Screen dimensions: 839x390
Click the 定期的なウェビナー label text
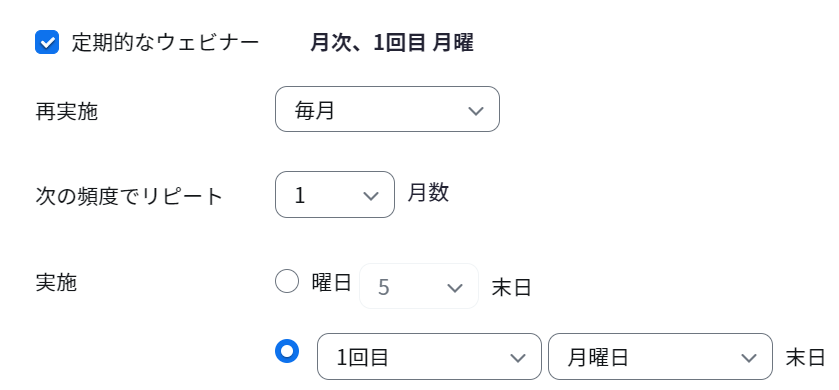click(x=165, y=43)
